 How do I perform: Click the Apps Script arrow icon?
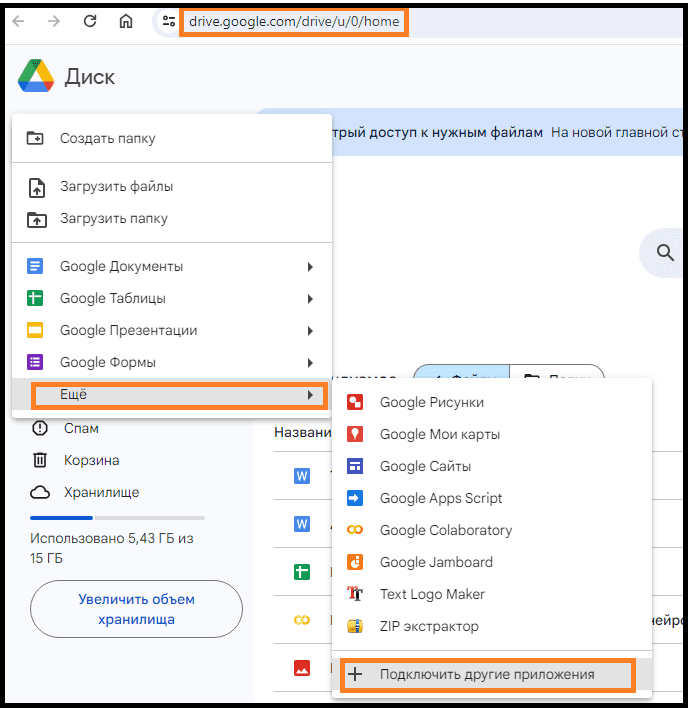[355, 498]
